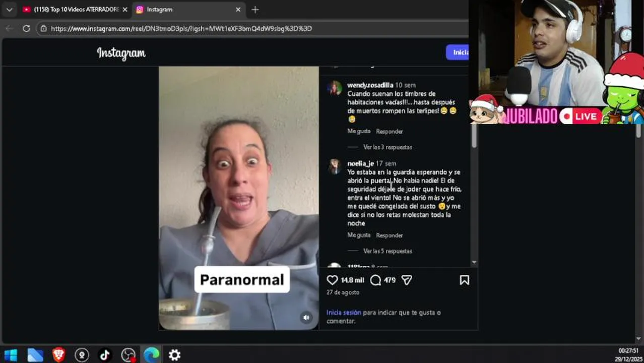
Task: Open wendy.rosadilla's profile picture
Action: point(335,88)
